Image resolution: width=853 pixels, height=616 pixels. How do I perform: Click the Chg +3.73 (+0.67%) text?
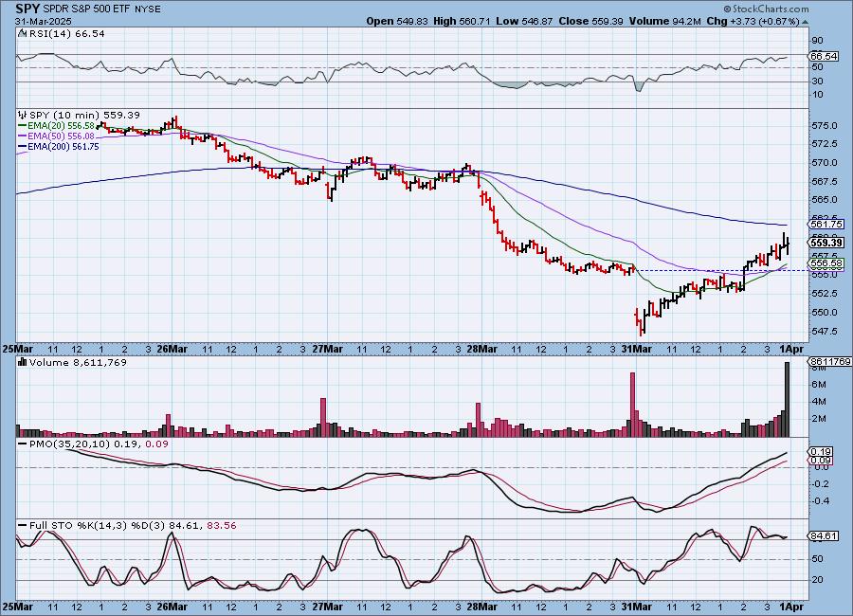pyautogui.click(x=753, y=21)
